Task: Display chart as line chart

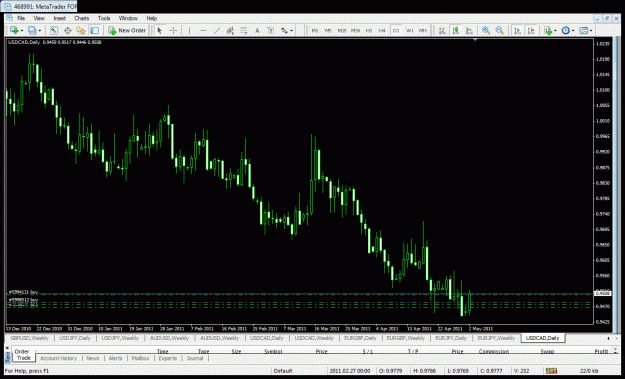Action: 469,30
